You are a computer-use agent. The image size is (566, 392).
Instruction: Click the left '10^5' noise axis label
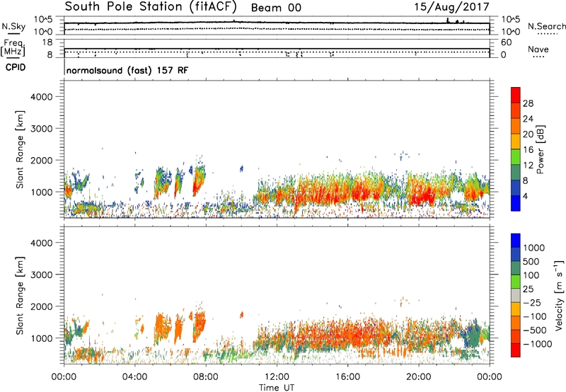pos(42,20)
